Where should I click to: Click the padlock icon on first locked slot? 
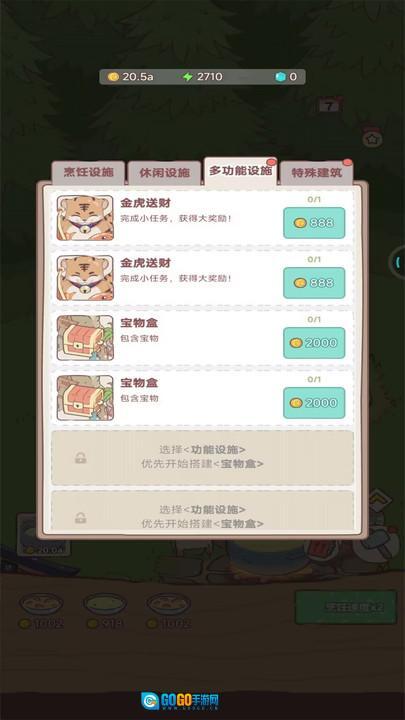tap(81, 458)
